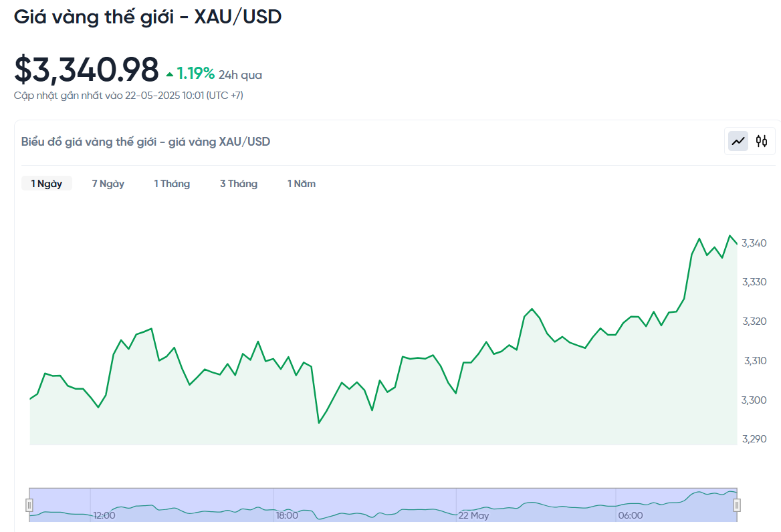Click the chart heading Biểu đồ giá vàng thế giới
781x532 pixels.
[x=146, y=142]
